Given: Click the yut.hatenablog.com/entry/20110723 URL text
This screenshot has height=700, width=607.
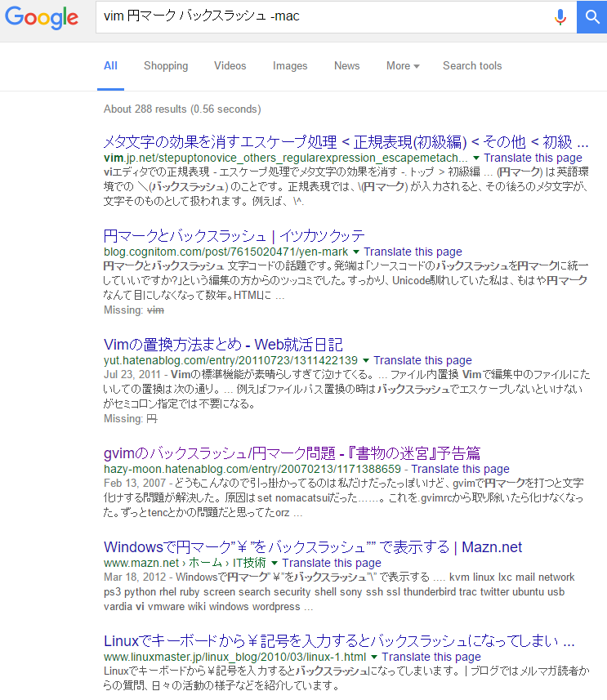Looking at the screenshot, I should pyautogui.click(x=230, y=360).
